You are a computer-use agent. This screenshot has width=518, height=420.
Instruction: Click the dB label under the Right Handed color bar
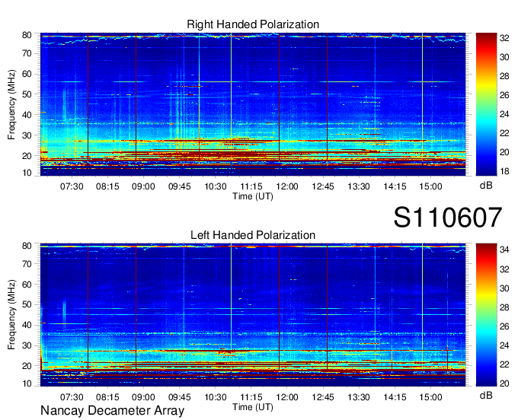pyautogui.click(x=486, y=186)
